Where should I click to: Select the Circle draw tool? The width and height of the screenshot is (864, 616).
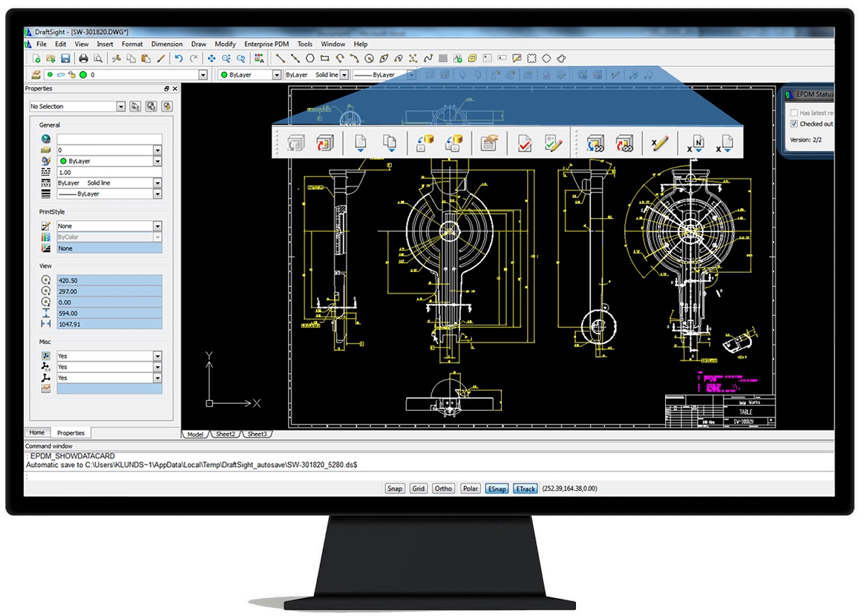click(x=369, y=58)
